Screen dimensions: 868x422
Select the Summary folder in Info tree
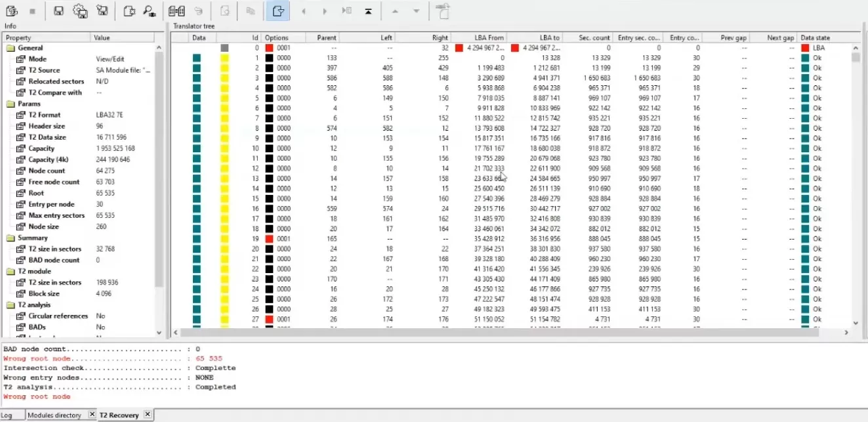point(33,238)
